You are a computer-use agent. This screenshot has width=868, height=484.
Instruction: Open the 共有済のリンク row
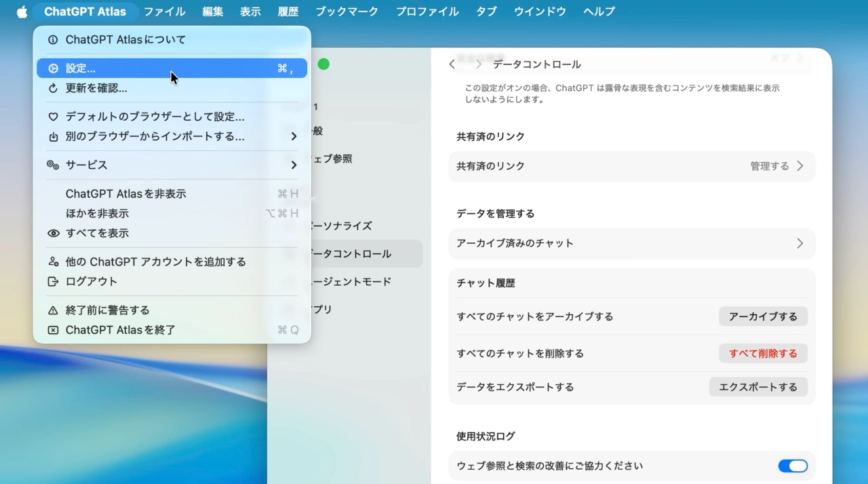pyautogui.click(x=632, y=166)
